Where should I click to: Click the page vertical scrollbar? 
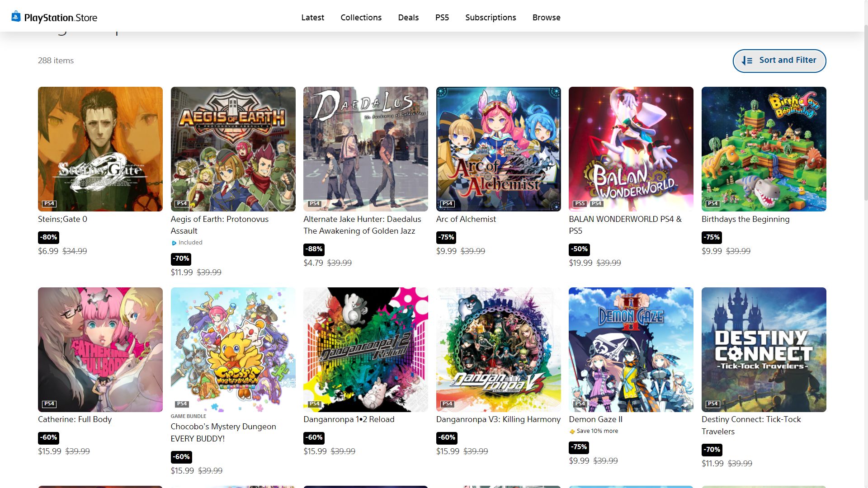865,113
